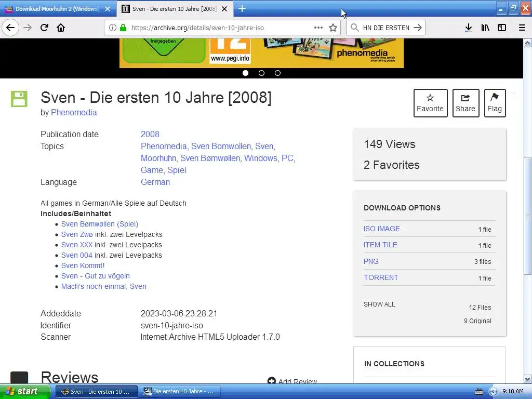The height and width of the screenshot is (399, 532).
Task: Expand the PNG download option
Action: (x=371, y=261)
